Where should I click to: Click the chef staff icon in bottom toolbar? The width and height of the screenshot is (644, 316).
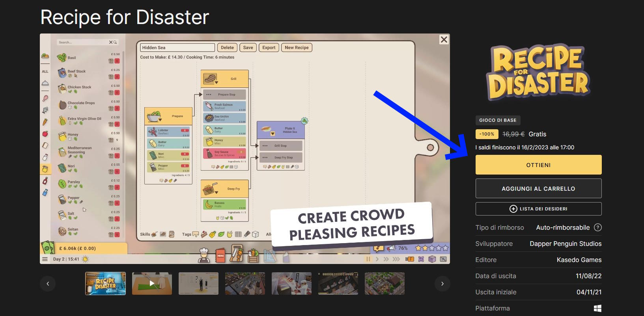(x=203, y=255)
